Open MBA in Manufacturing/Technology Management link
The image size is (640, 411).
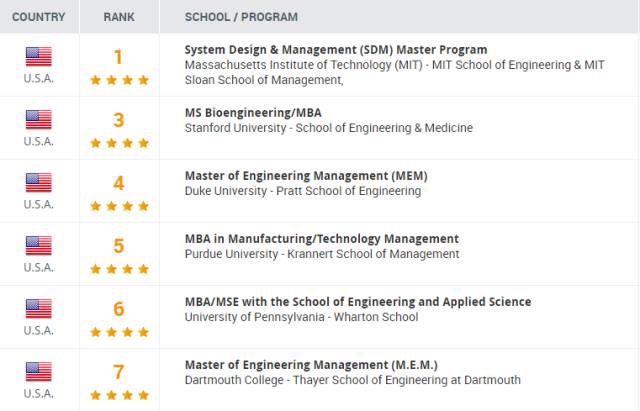click(322, 239)
